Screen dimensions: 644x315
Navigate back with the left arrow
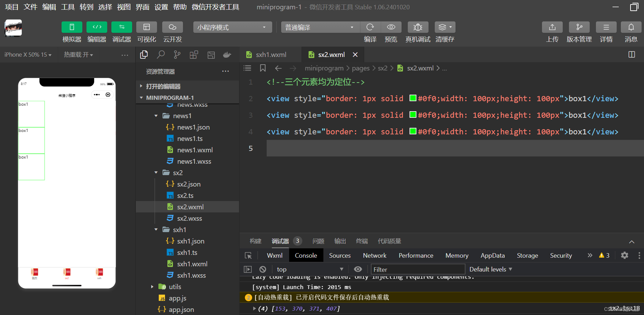pos(278,68)
